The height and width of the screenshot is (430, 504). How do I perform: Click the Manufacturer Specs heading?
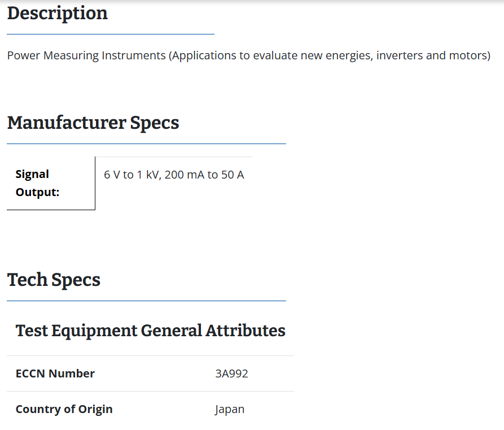(x=93, y=123)
